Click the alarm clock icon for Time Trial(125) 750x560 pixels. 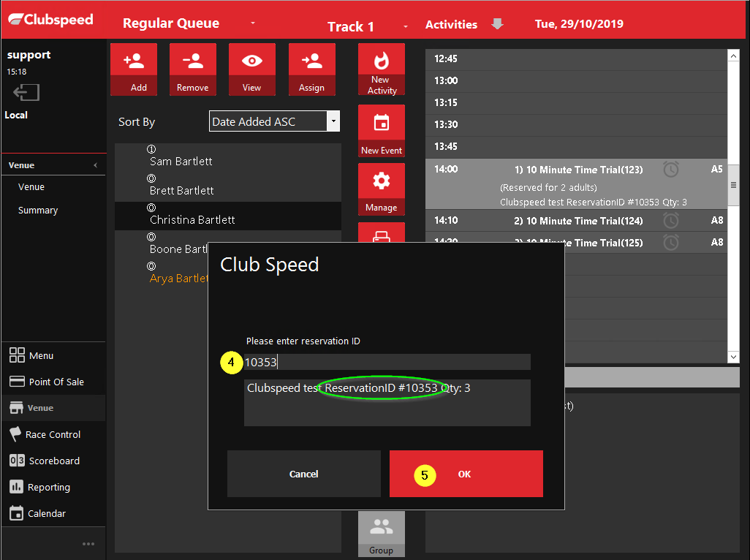click(x=671, y=243)
